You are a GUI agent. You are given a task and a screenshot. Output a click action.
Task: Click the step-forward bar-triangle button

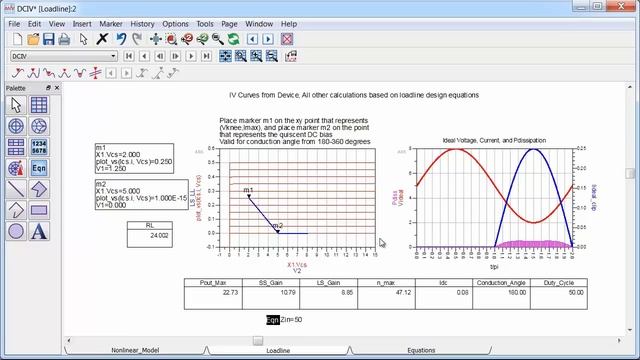coord(176,56)
